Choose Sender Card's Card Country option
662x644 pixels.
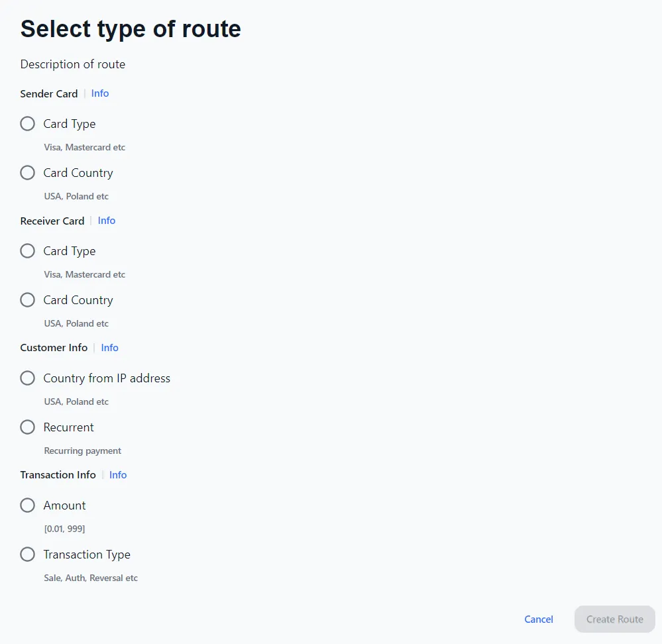[28, 173]
